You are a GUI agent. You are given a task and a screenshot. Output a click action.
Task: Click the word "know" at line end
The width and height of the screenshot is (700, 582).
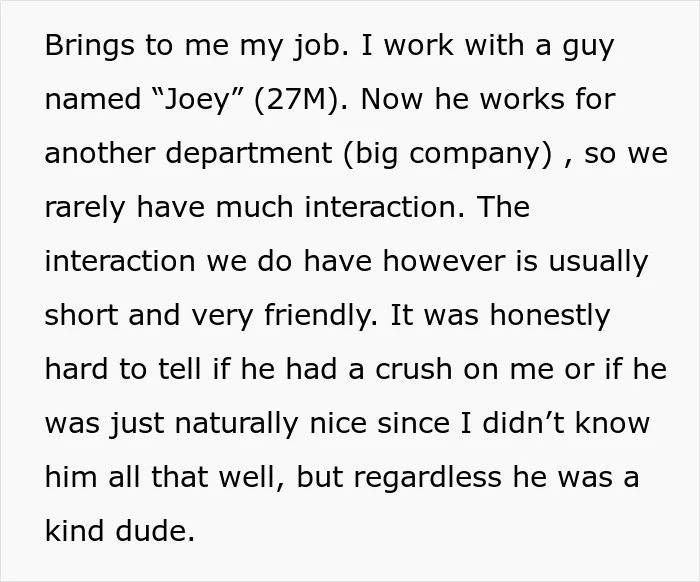[x=612, y=423]
